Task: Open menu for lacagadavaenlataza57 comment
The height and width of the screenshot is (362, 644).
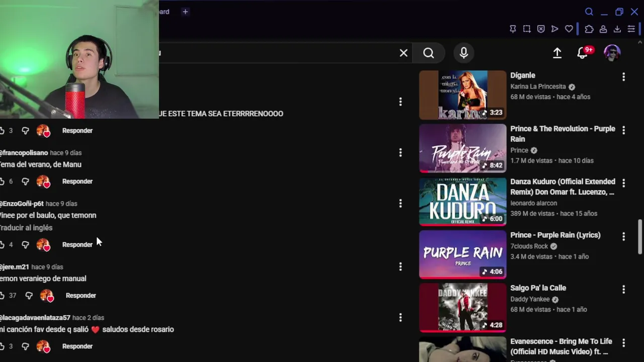Action: pos(400,317)
